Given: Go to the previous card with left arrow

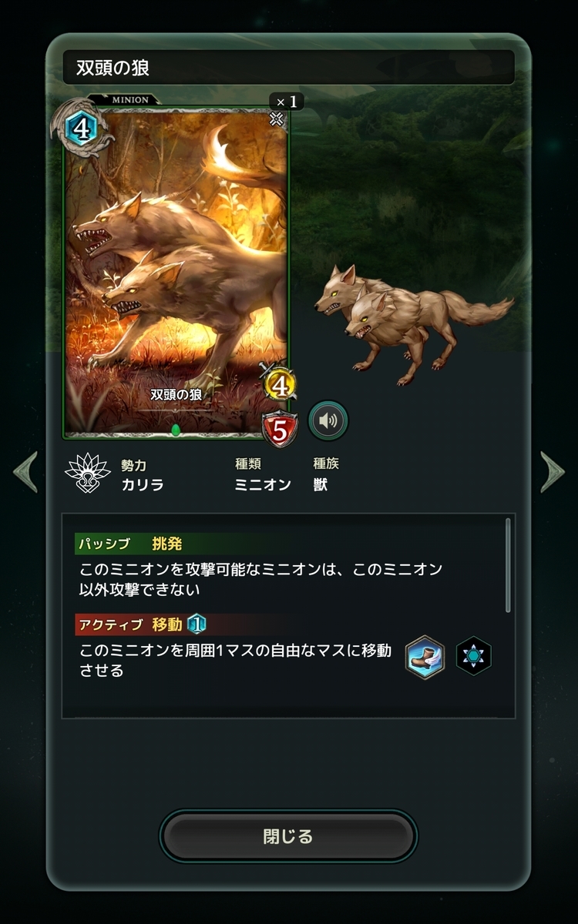Looking at the screenshot, I should click(25, 472).
